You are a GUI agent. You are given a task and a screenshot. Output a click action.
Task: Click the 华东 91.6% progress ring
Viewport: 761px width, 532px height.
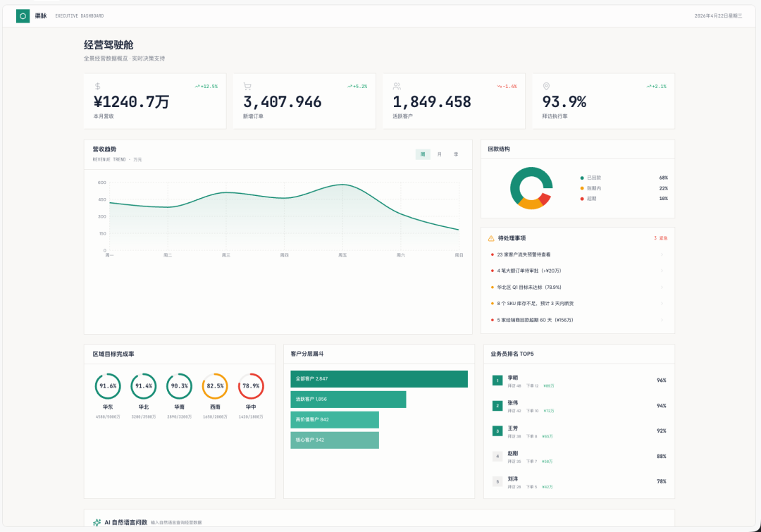[x=108, y=386]
